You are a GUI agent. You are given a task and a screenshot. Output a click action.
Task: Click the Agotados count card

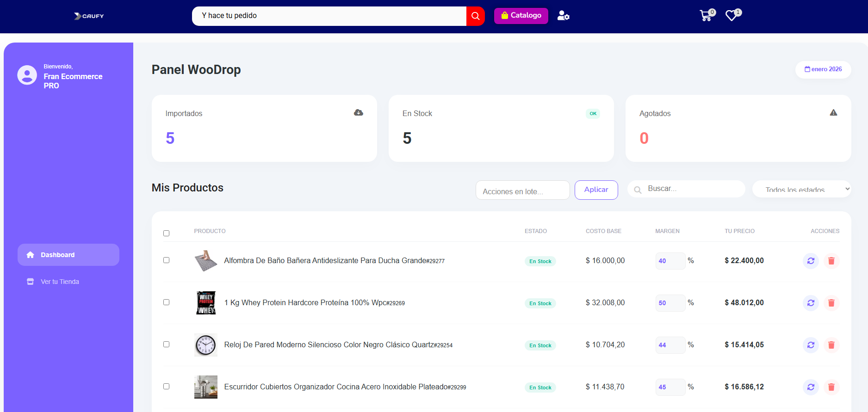pos(738,128)
